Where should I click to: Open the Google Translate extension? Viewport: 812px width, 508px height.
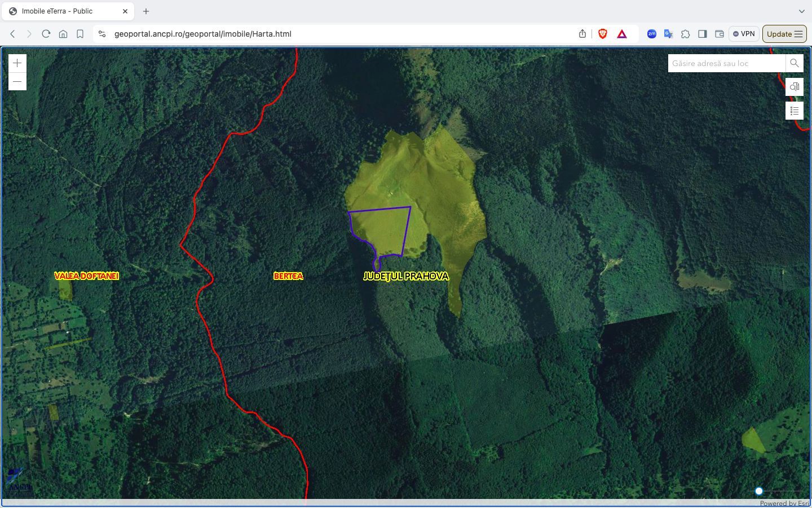pos(668,34)
